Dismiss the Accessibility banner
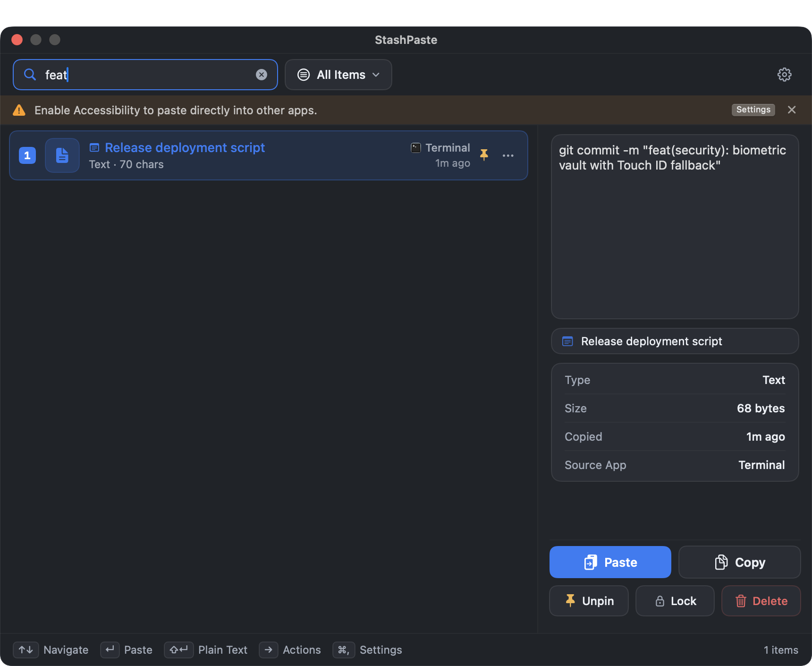812x666 pixels. tap(792, 110)
